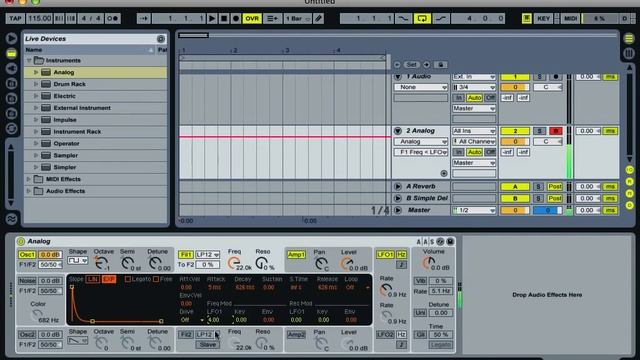Toggle the OVR overdub button

(x=252, y=18)
